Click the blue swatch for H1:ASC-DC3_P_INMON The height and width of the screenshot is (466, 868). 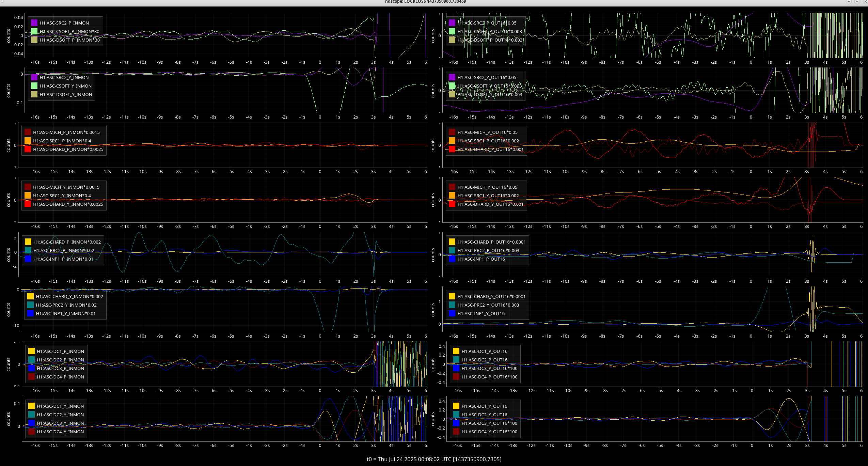click(31, 368)
